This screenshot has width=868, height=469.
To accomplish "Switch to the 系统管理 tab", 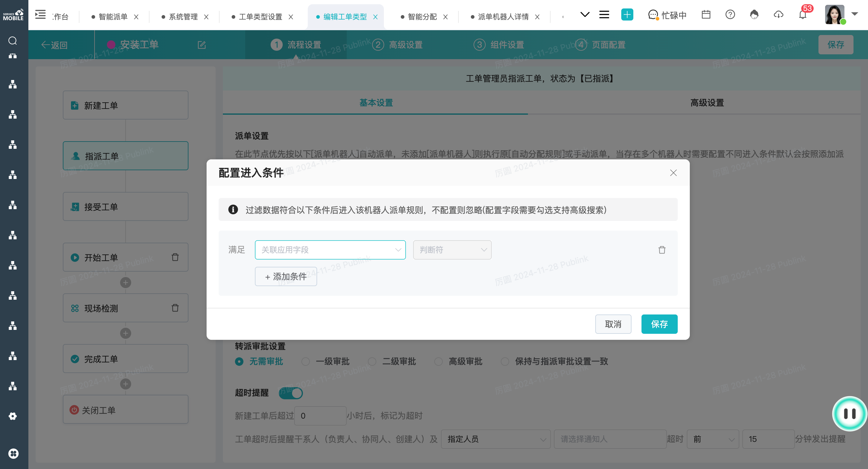I will [x=183, y=17].
